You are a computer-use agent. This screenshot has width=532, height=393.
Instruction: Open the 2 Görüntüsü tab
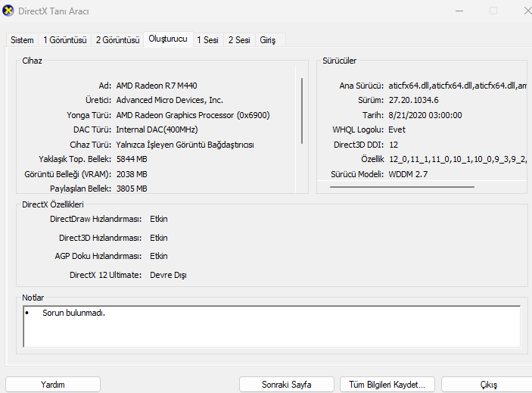pos(118,40)
